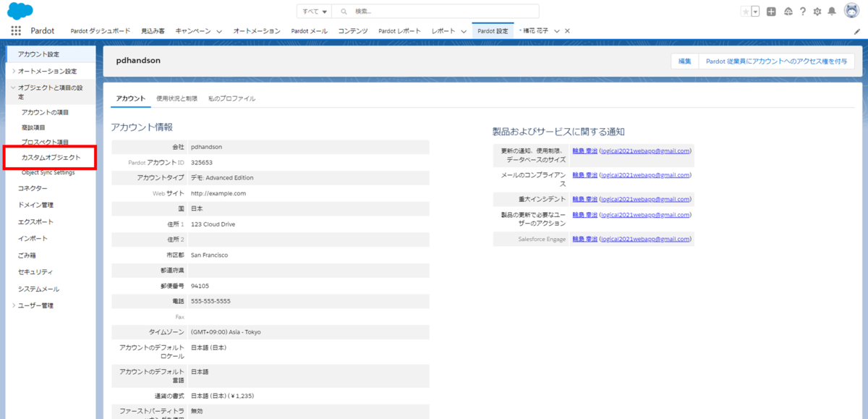Select the アカウント sub-tab
Viewport: 868px width, 419px height.
(131, 98)
